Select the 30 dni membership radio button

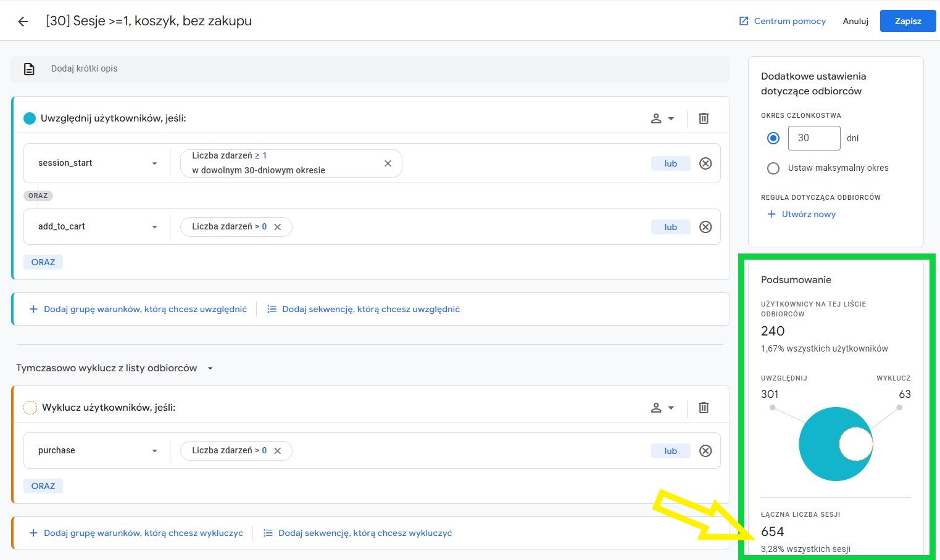coord(773,138)
